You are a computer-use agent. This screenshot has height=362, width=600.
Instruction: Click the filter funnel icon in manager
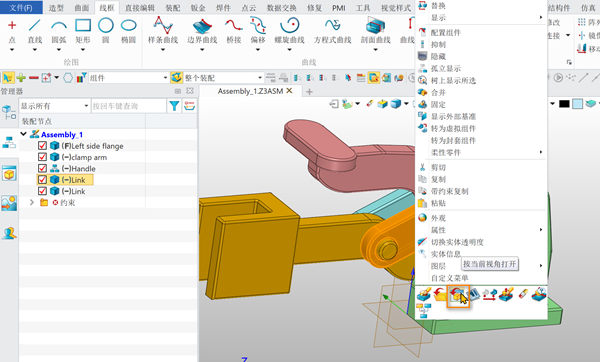point(174,106)
